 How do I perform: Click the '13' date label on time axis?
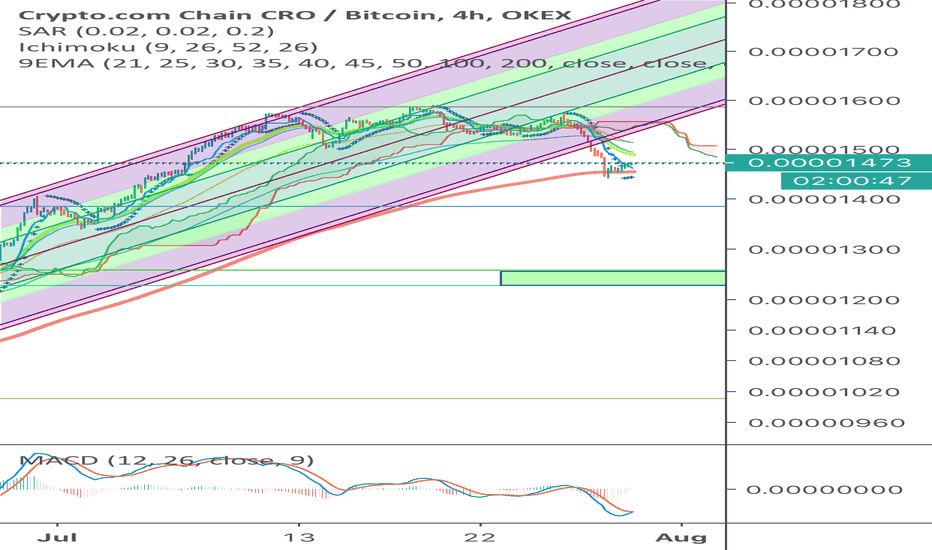[x=298, y=538]
